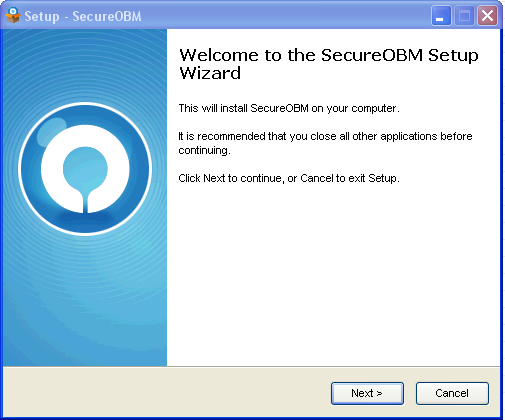
Task: Click the blue rippled banner below the logo
Action: [85, 300]
